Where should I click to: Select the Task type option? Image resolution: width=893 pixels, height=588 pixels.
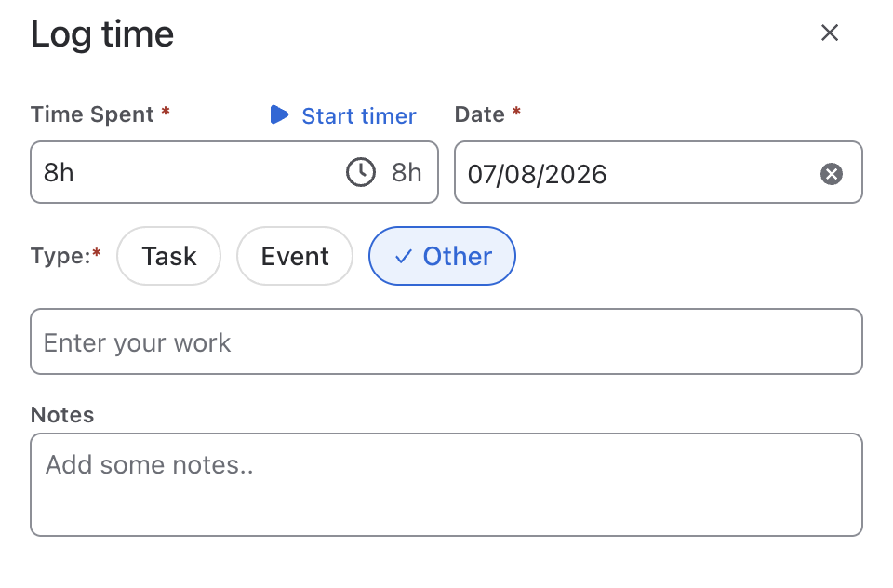[x=168, y=256]
